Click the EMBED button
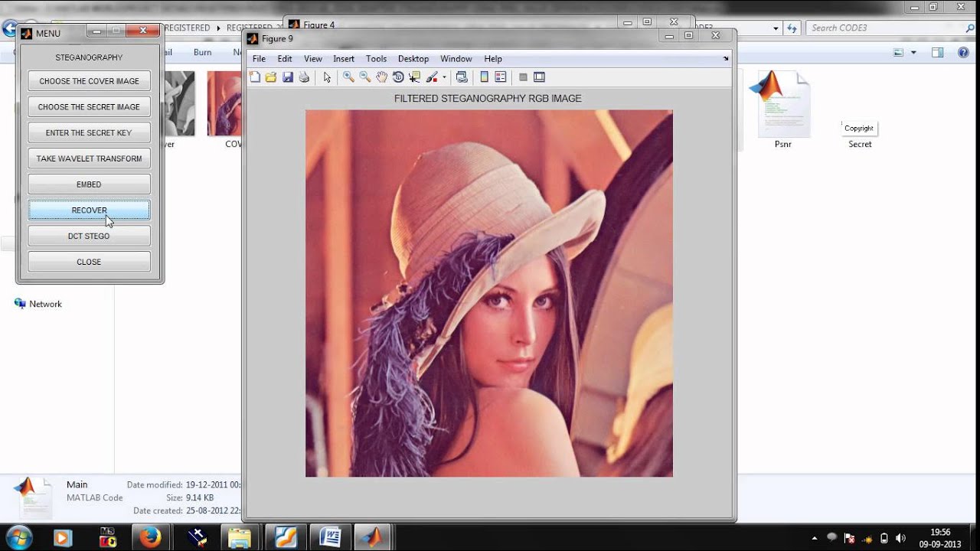Screen dimensions: 980x551 pos(89,184)
